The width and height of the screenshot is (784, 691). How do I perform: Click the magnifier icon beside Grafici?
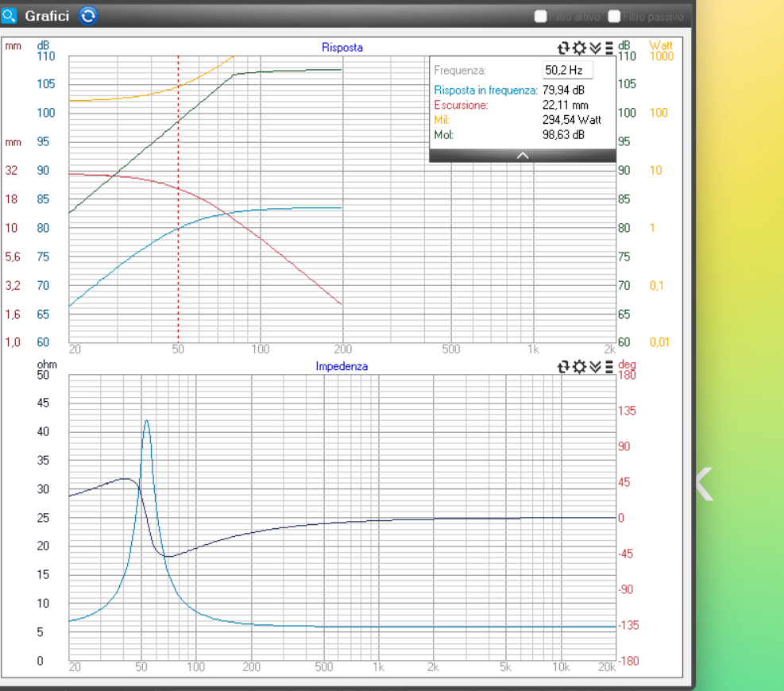[9, 16]
